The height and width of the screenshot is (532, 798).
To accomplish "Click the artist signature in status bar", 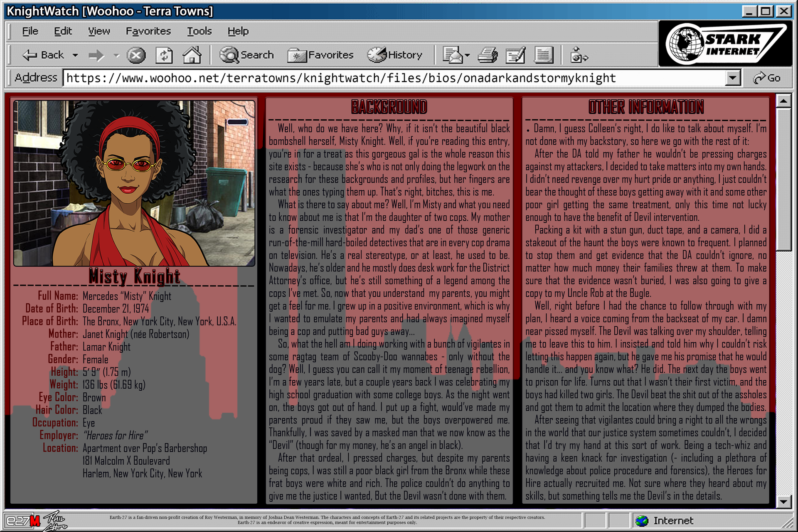I will pos(55,521).
